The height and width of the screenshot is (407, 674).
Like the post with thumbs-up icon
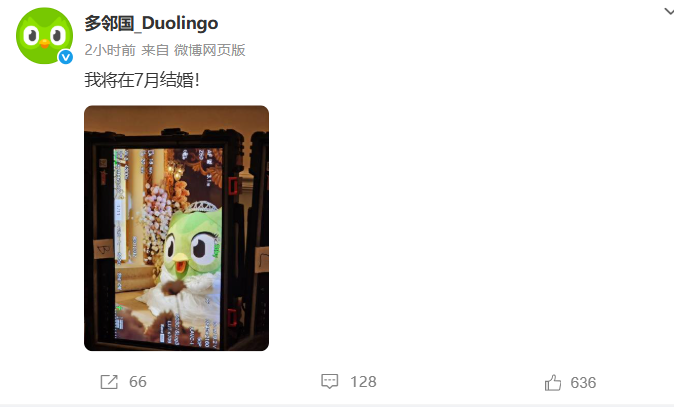coord(553,382)
